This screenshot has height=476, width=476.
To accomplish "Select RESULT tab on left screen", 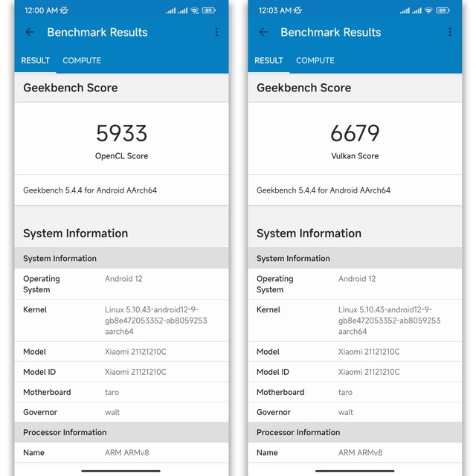I will [35, 60].
